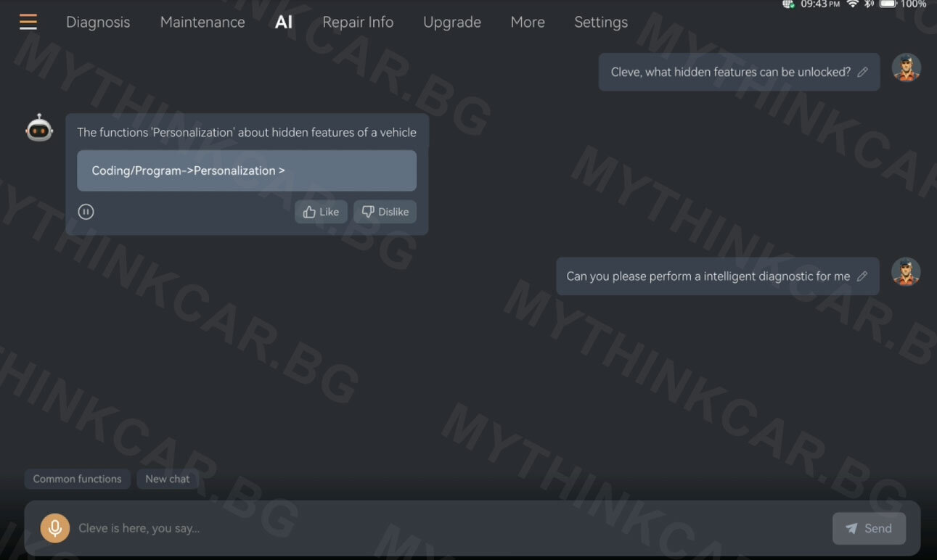Select text 'Cleve, what hidden features can be unlocked?'
The width and height of the screenshot is (937, 560).
click(x=731, y=72)
